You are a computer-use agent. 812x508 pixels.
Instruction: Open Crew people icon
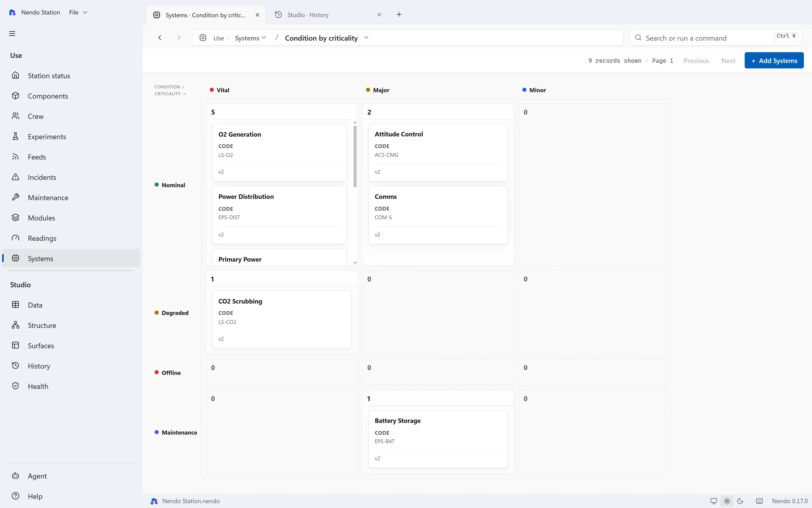(15, 116)
